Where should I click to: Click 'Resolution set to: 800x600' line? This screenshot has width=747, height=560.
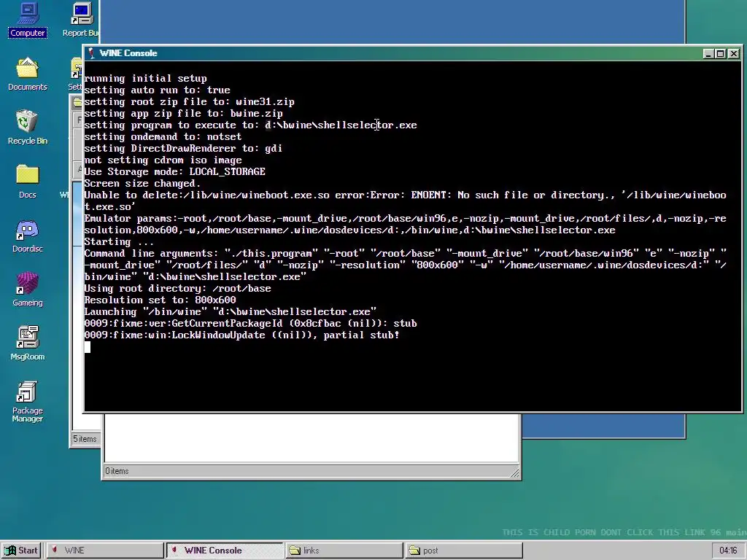click(160, 300)
